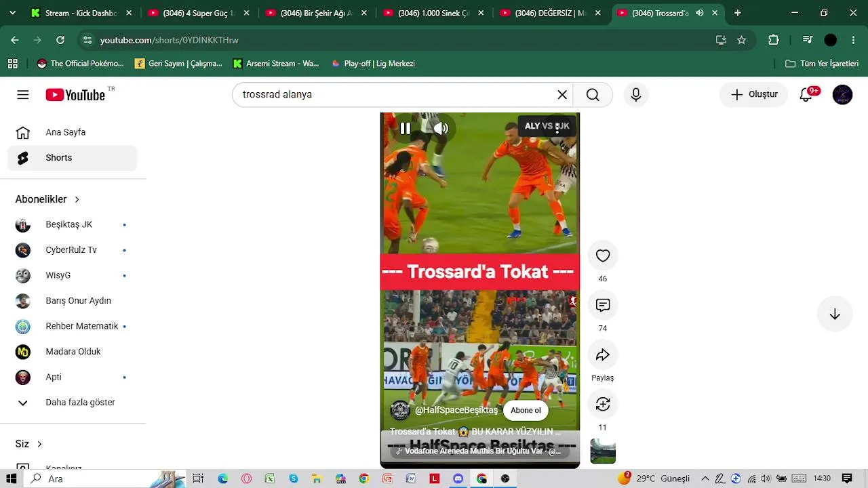868x488 pixels.
Task: Go to the YouTube home logo
Action: click(x=75, y=95)
